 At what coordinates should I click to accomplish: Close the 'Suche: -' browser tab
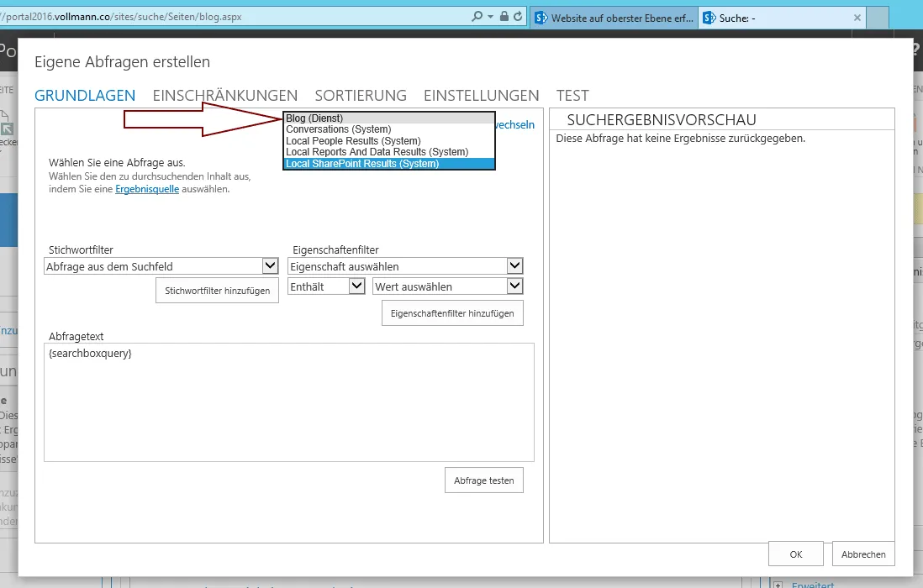(x=857, y=18)
